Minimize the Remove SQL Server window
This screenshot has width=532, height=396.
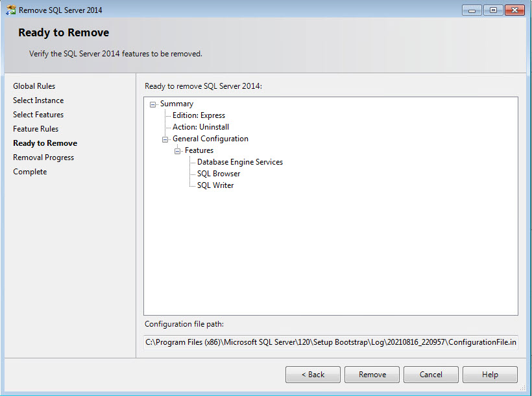click(x=472, y=10)
